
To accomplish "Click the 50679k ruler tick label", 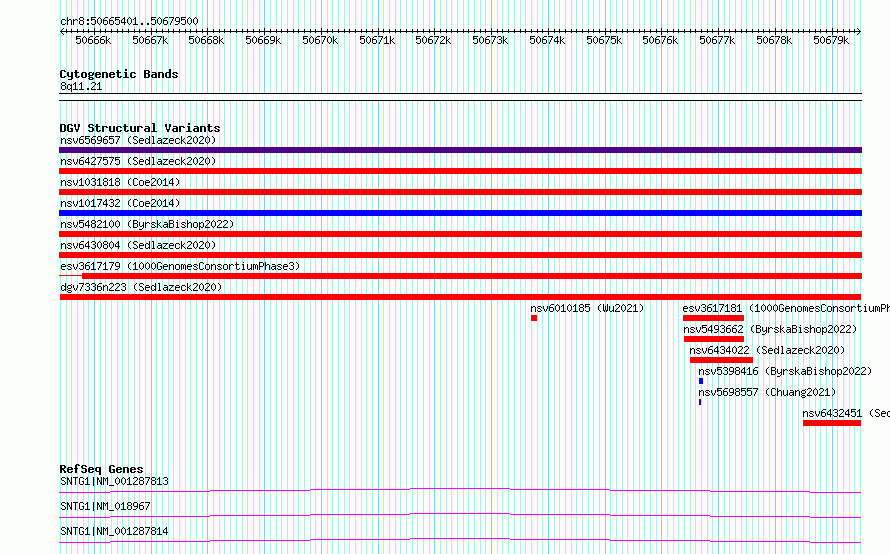I will [831, 40].
